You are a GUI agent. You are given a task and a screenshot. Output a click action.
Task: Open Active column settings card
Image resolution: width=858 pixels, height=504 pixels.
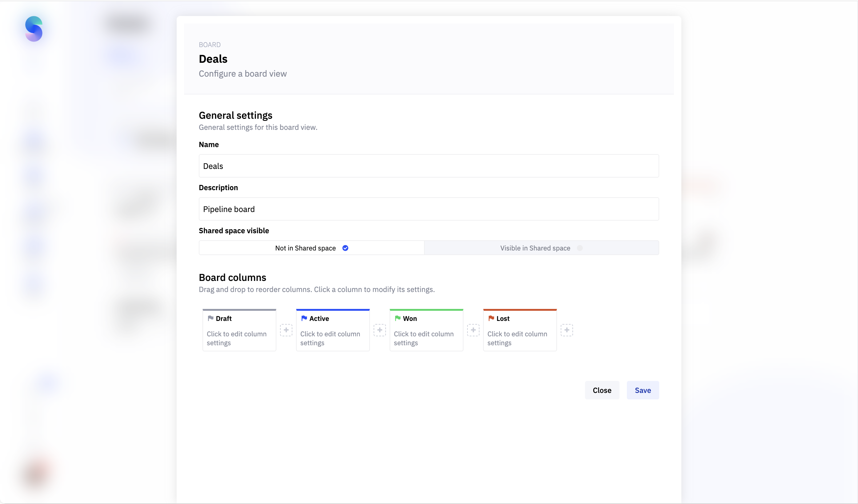(333, 330)
